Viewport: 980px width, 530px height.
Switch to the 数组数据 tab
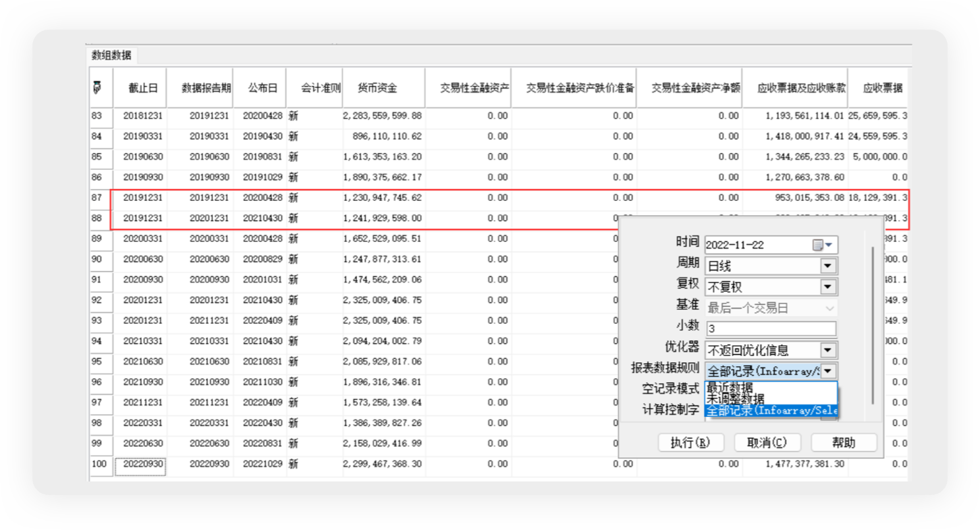tap(111, 55)
